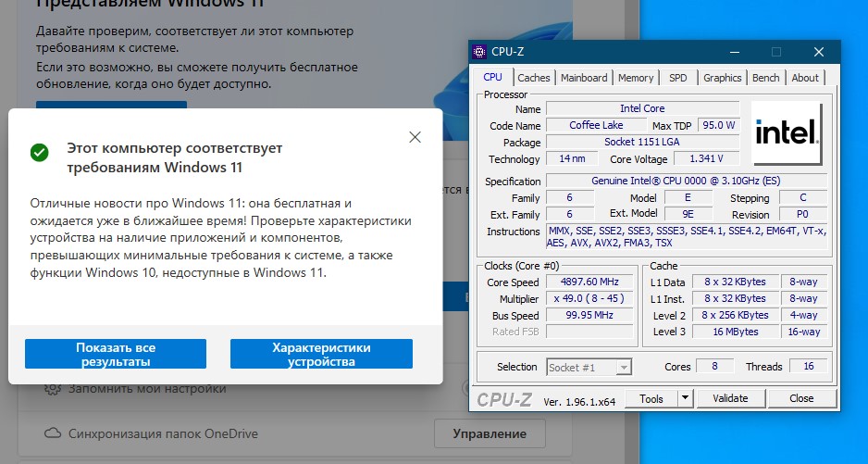This screenshot has height=464, width=868.
Task: Close the CPU-Z window via X
Action: coord(819,52)
